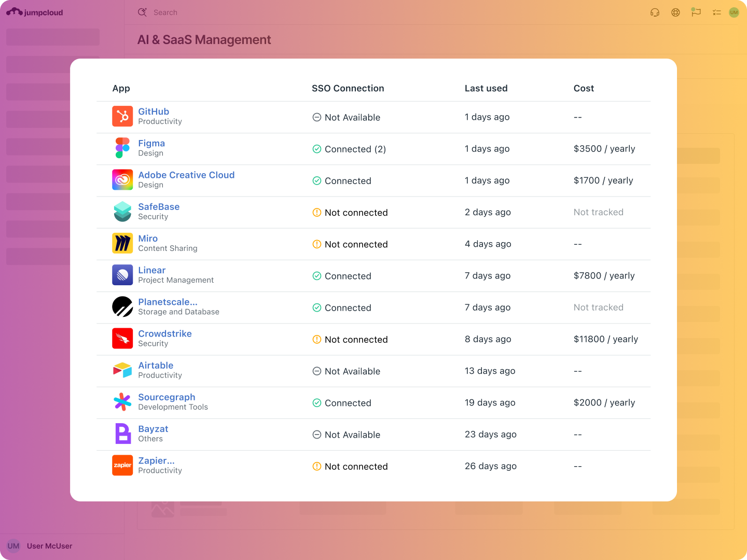Open the Sourcegraph app link
Viewport: 747px width, 560px height.
pyautogui.click(x=167, y=397)
